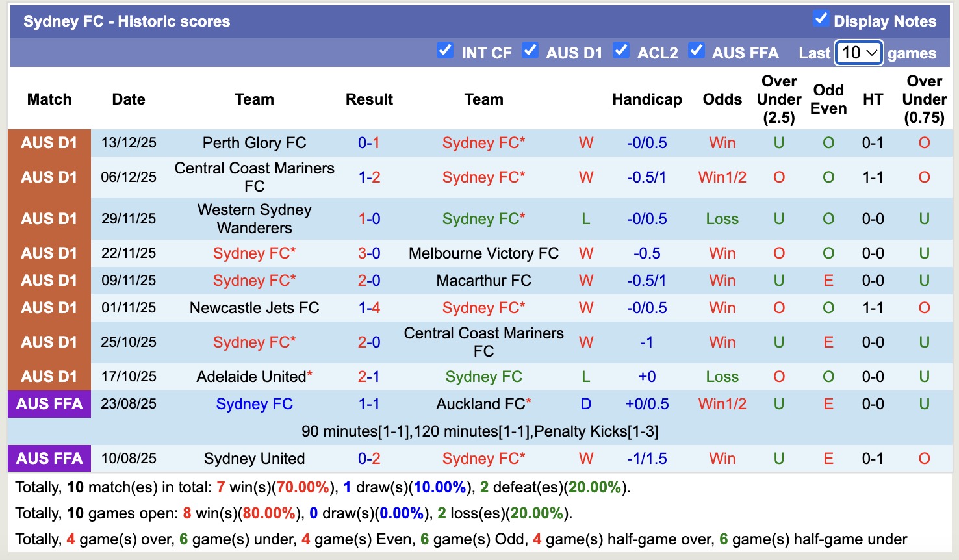Click the Odds column header

[x=722, y=99]
